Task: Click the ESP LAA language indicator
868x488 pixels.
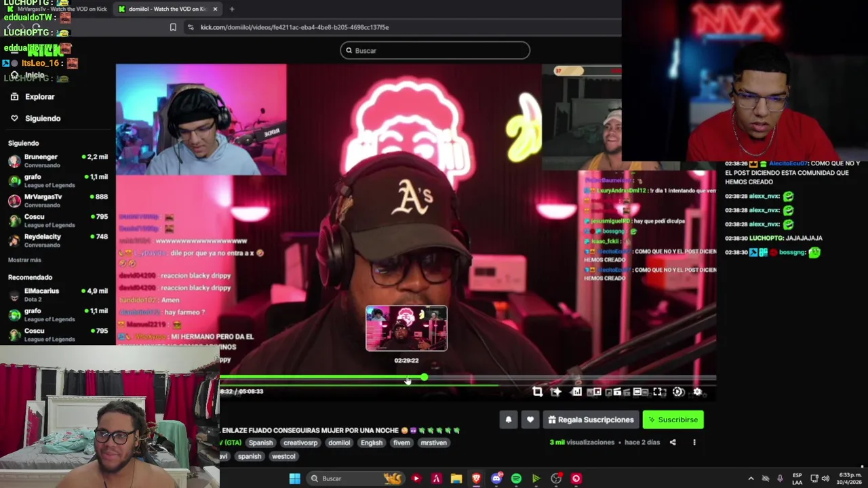Action: click(x=797, y=479)
